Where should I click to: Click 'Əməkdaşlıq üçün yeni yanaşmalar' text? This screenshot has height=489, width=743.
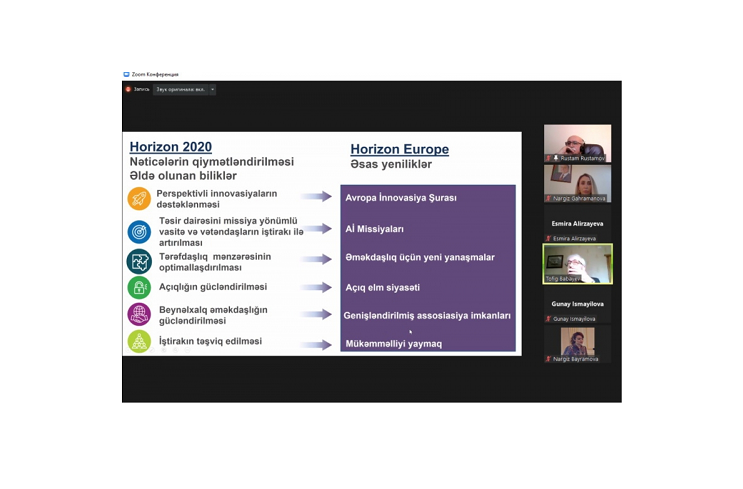click(420, 257)
